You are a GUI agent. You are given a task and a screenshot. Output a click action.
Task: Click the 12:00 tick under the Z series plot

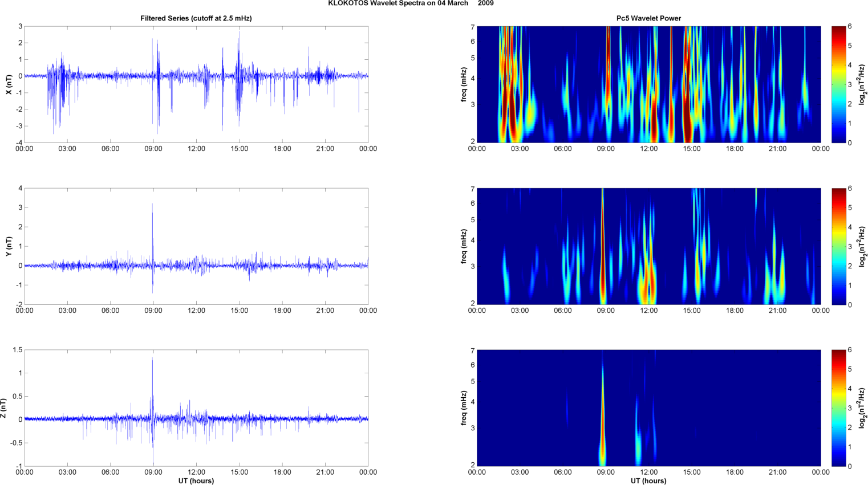click(196, 472)
